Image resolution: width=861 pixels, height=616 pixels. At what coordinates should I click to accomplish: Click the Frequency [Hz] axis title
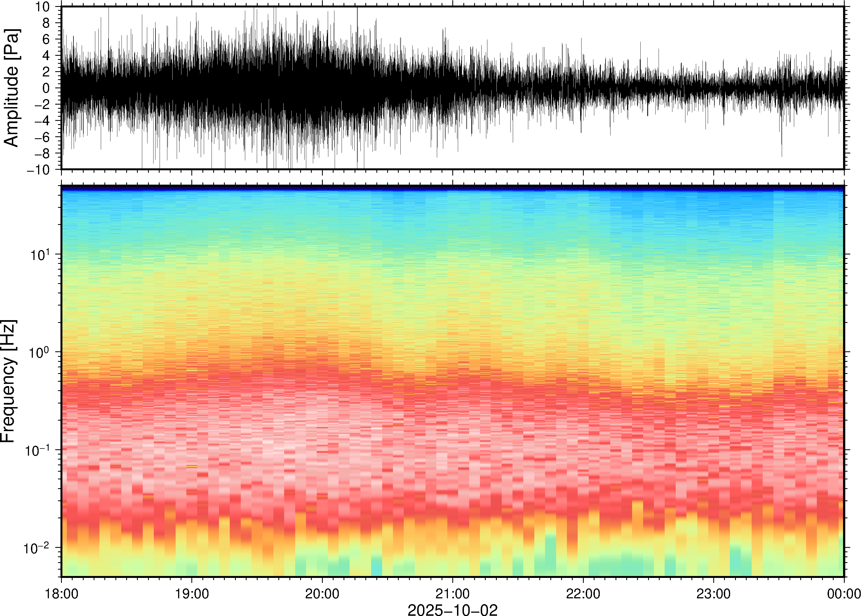8,381
